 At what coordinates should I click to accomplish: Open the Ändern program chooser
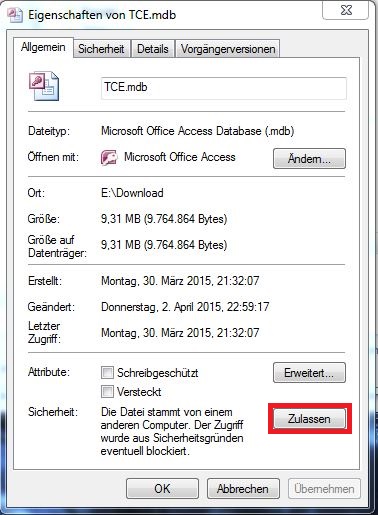[309, 159]
